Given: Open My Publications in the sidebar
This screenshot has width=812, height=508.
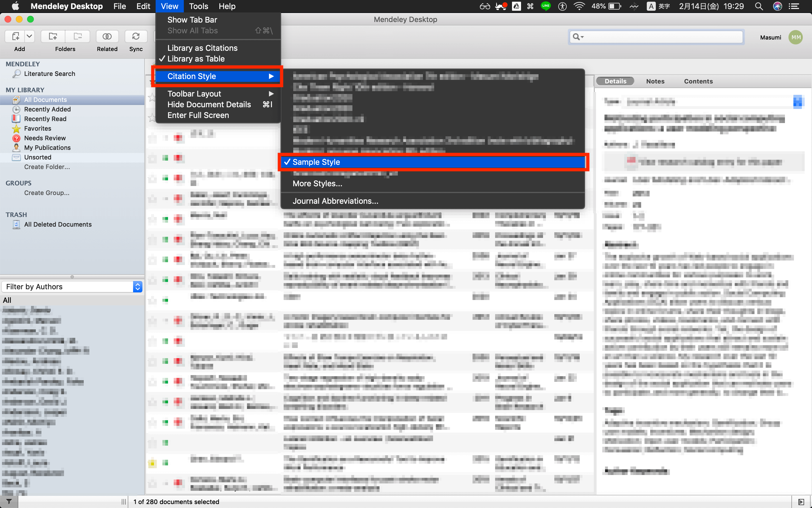Looking at the screenshot, I should tap(47, 148).
